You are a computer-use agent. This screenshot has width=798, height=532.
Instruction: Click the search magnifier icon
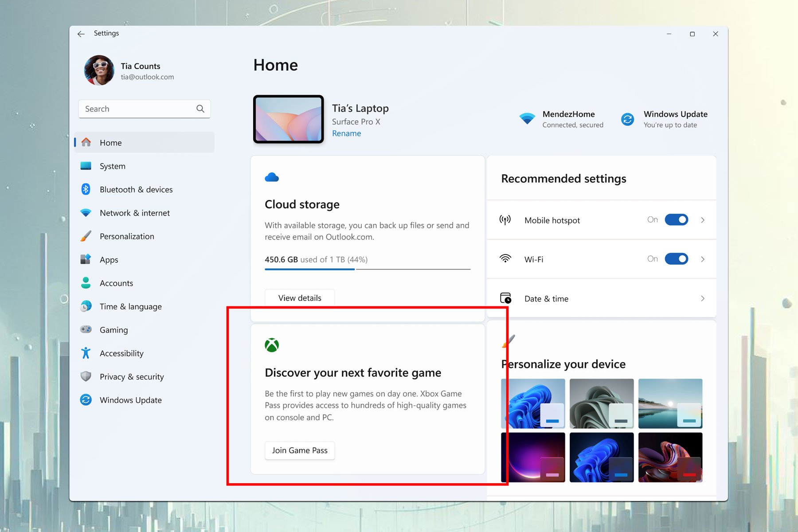(x=200, y=109)
